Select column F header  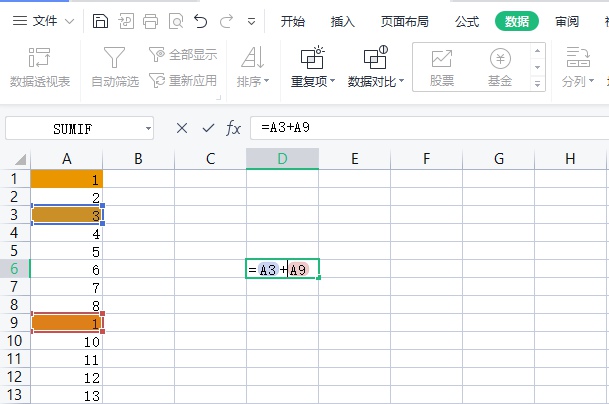coord(426,159)
